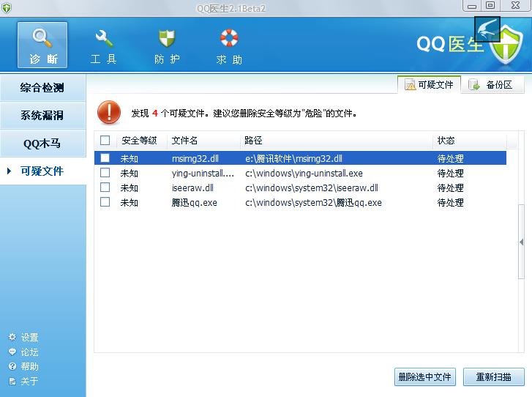Click the backup icon on 备份区 tab

pyautogui.click(x=474, y=85)
